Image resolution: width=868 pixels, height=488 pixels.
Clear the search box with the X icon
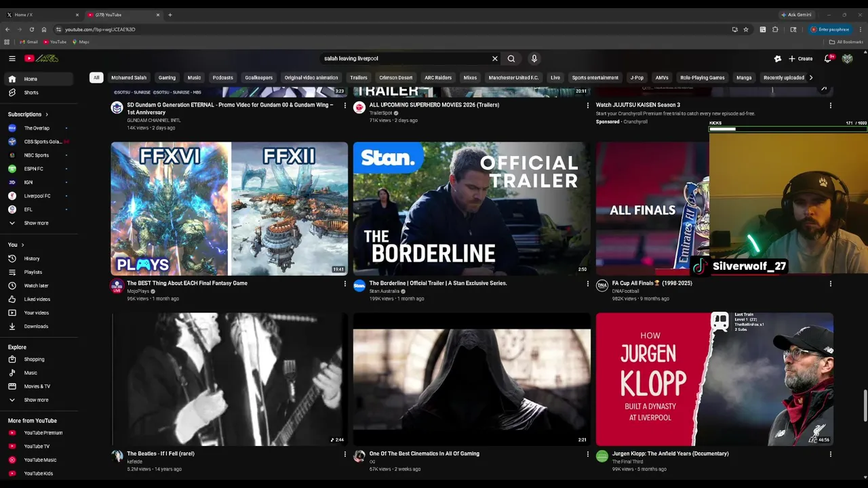click(495, 59)
